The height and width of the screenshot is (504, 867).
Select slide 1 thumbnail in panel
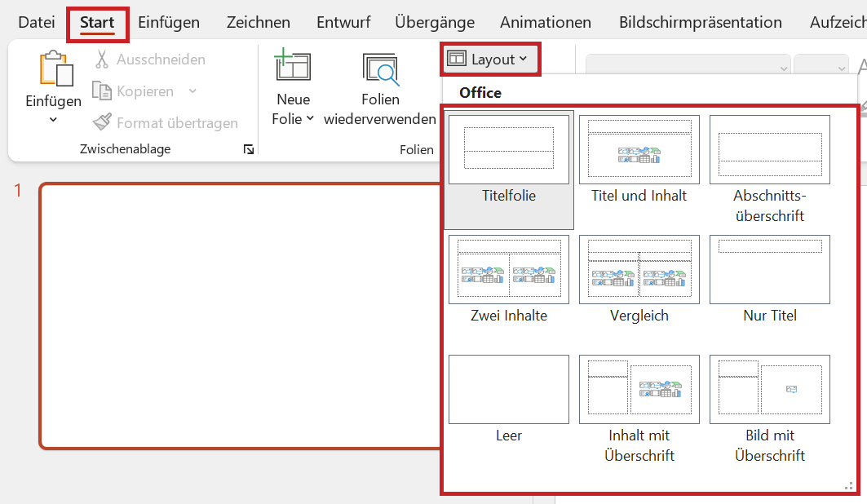[241, 316]
